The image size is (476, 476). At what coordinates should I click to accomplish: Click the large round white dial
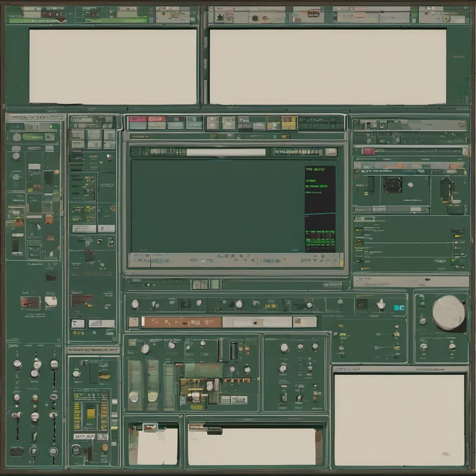point(449,313)
